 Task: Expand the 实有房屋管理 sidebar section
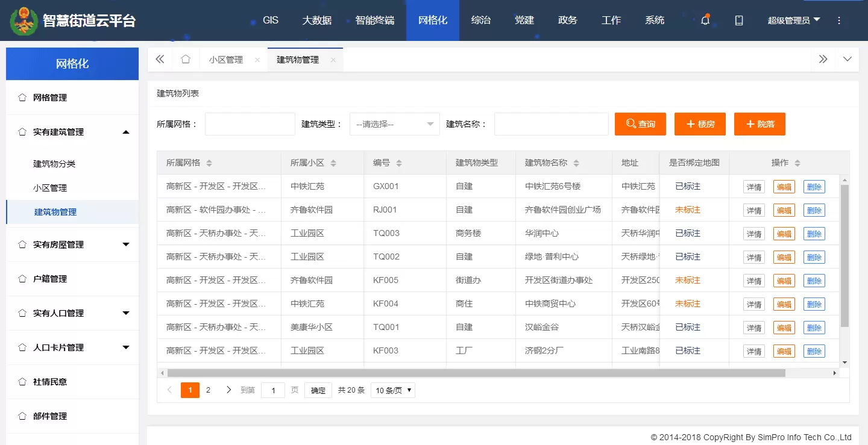coord(125,244)
